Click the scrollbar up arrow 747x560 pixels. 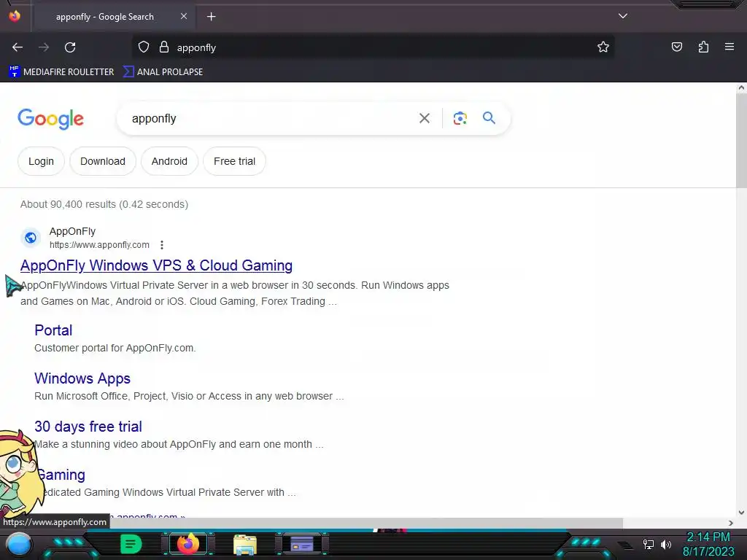click(741, 87)
